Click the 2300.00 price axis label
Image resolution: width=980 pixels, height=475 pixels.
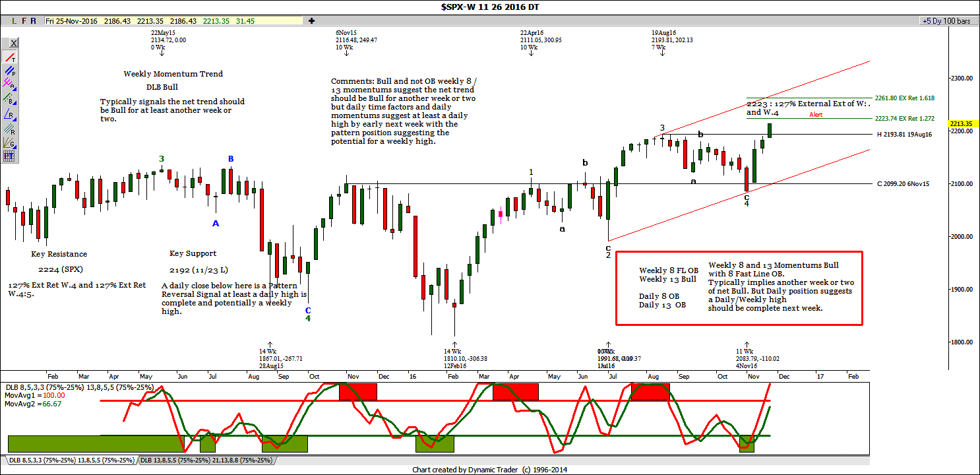click(x=962, y=78)
